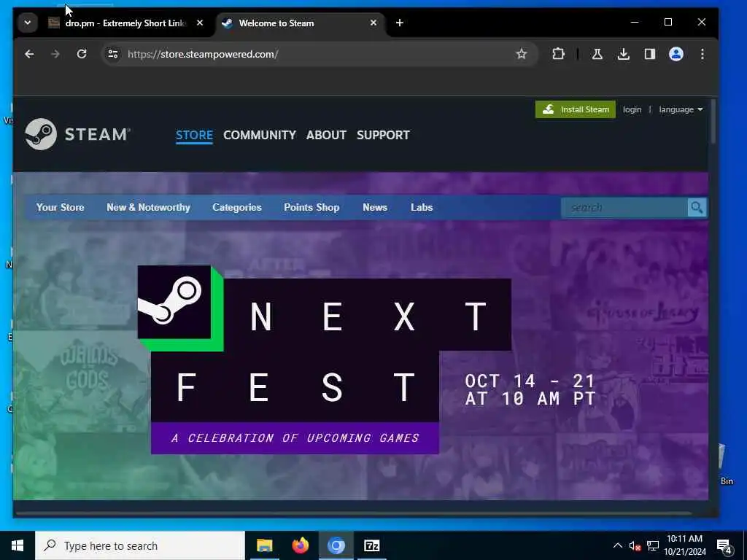Go back using the browser back arrow
Viewport: 747px width, 560px height.
pos(29,54)
